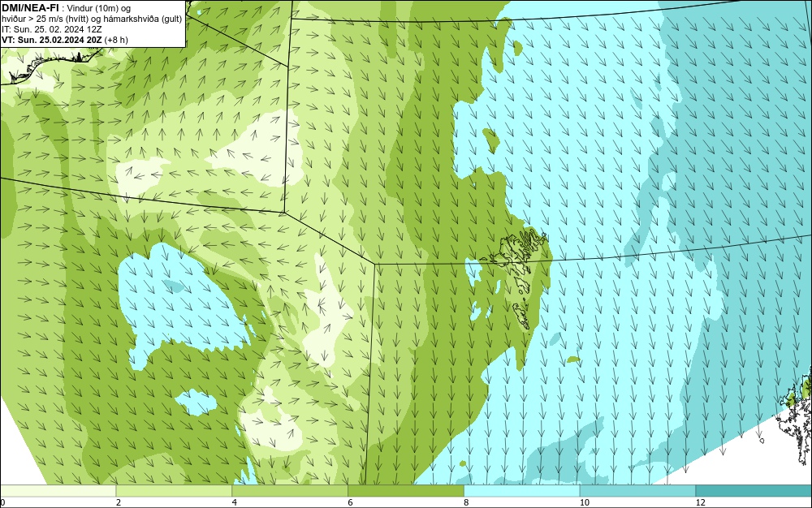The height and width of the screenshot is (508, 812).
Task: Click the '6' color scale label
Action: click(x=351, y=502)
